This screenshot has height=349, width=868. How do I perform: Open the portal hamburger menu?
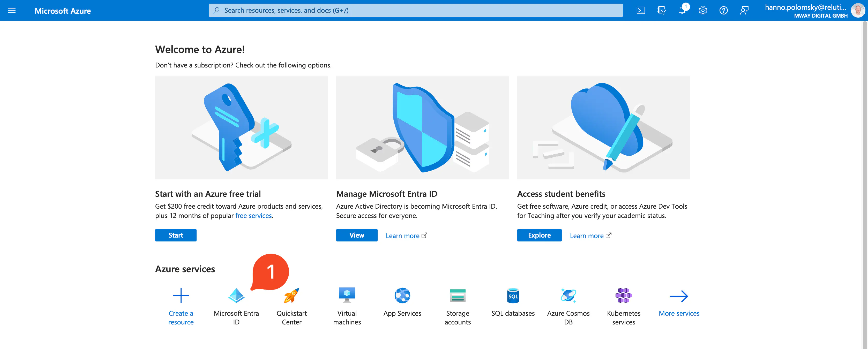(12, 10)
